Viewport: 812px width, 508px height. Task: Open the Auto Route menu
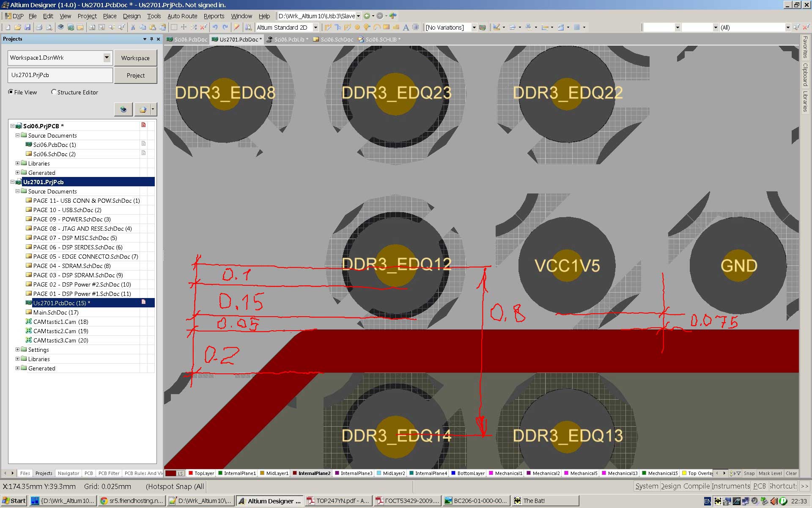coord(182,16)
